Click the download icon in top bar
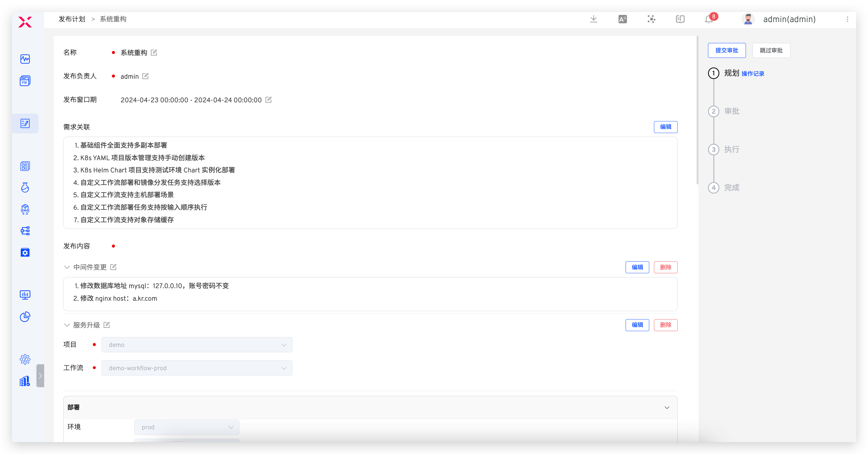Viewport: 868px width, 454px height. coord(593,19)
